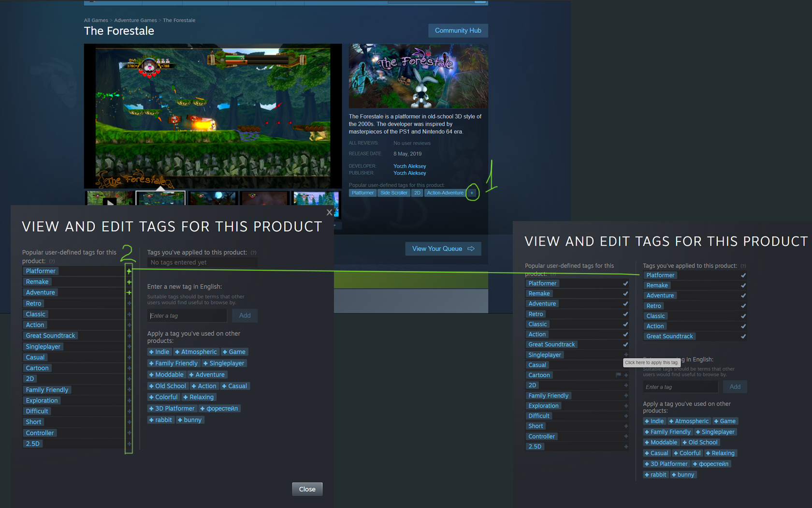The width and height of the screenshot is (812, 508).
Task: Add the Exploration tag in left dialog
Action: pos(129,401)
